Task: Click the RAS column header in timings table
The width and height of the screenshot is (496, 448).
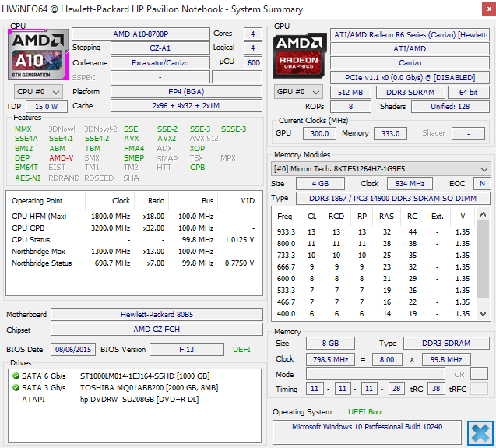Action: click(386, 217)
